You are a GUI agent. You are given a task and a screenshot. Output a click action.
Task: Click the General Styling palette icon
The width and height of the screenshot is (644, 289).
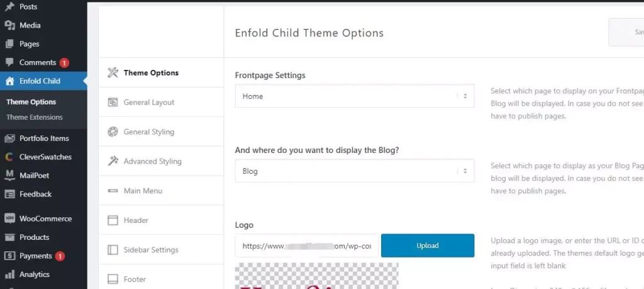point(113,132)
